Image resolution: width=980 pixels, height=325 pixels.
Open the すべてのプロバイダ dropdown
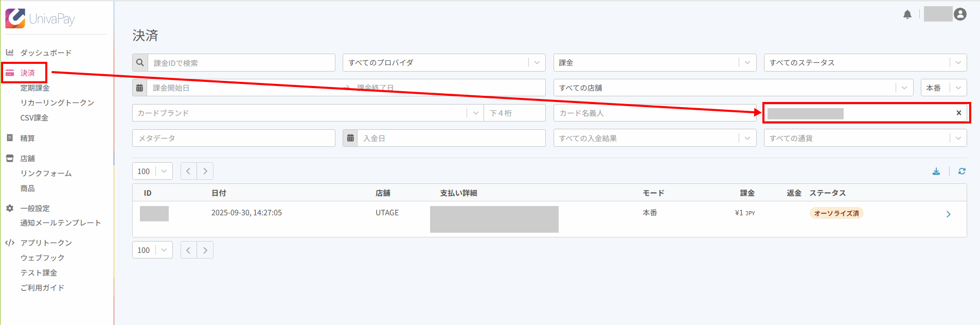click(x=444, y=62)
